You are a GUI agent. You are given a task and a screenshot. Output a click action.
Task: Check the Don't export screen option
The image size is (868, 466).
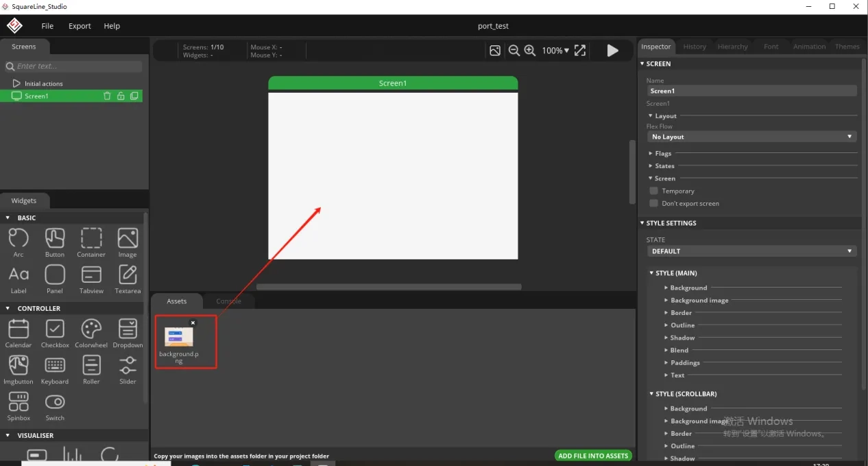coord(653,203)
